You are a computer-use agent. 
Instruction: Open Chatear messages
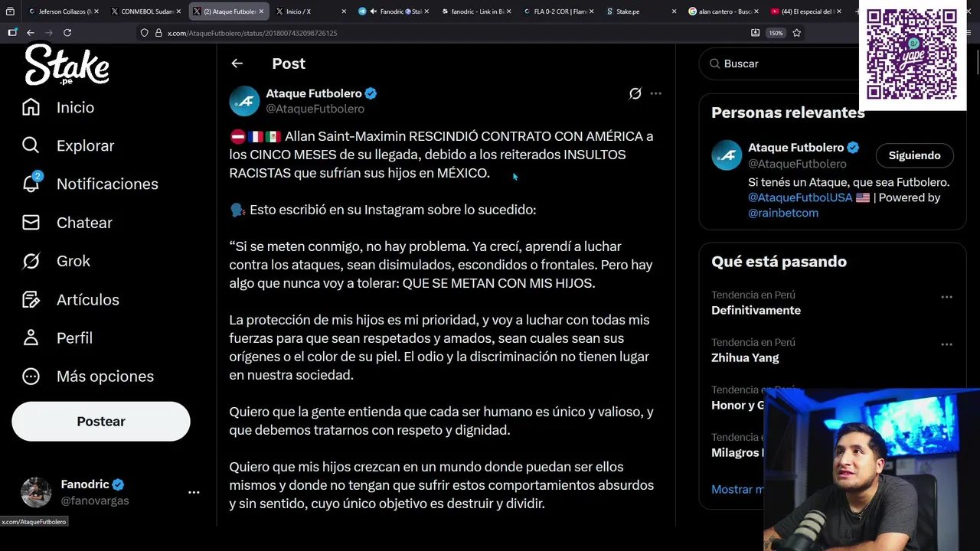pyautogui.click(x=84, y=223)
